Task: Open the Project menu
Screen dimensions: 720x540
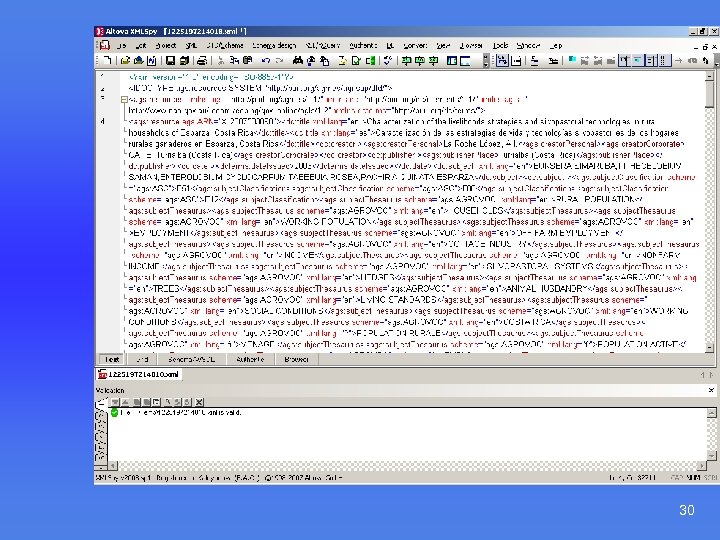Action: [166, 45]
